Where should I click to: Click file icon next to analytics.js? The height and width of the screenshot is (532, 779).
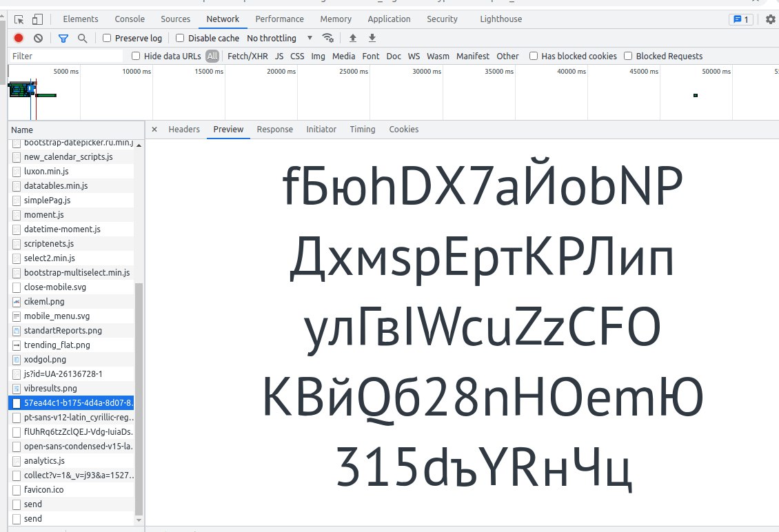coord(17,461)
